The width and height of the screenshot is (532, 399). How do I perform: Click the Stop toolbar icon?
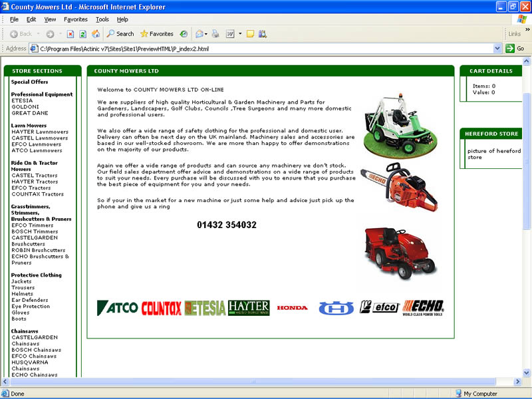(x=70, y=34)
